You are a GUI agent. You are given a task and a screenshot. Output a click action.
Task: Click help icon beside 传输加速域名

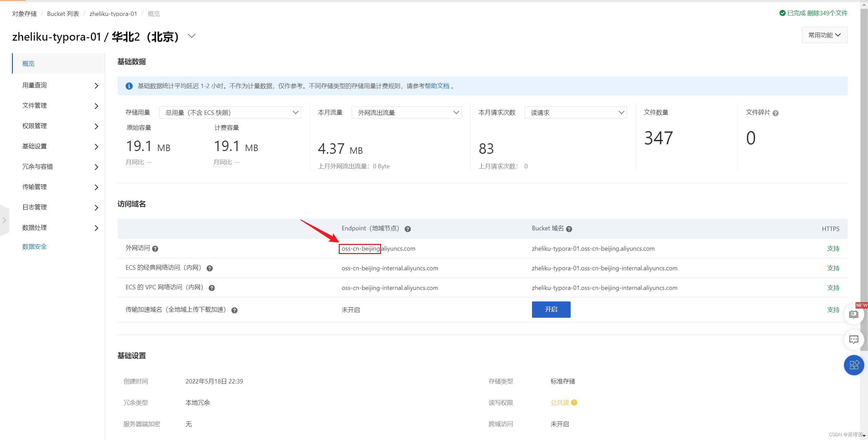click(x=234, y=310)
